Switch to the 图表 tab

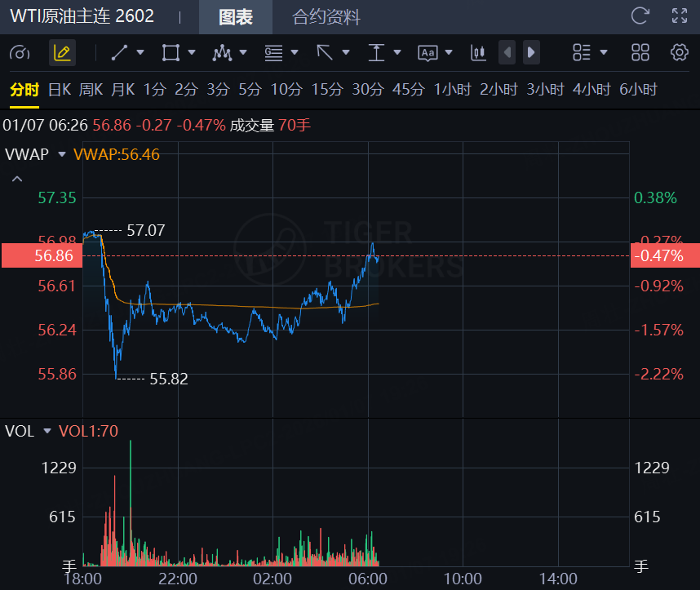pos(236,17)
